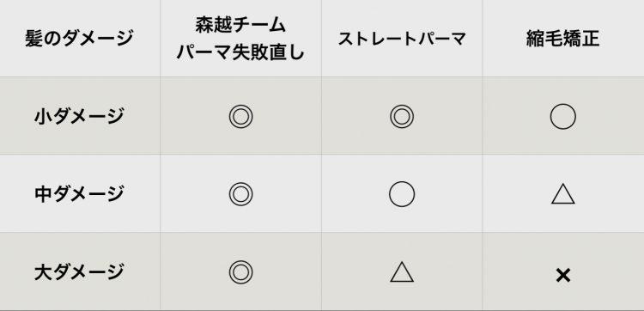Click the double circle for 大ダメージ under 森越チーム
The width and height of the screenshot is (644, 311).
tap(240, 272)
